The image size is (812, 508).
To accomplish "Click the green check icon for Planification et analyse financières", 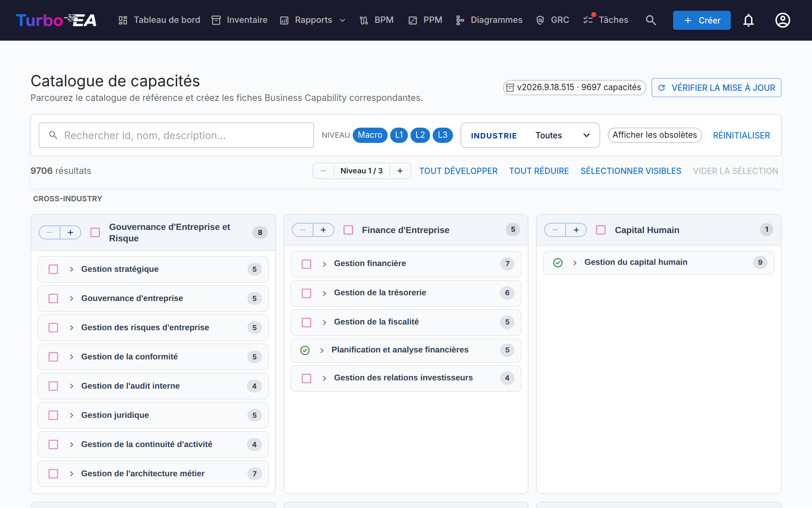I will tap(305, 351).
